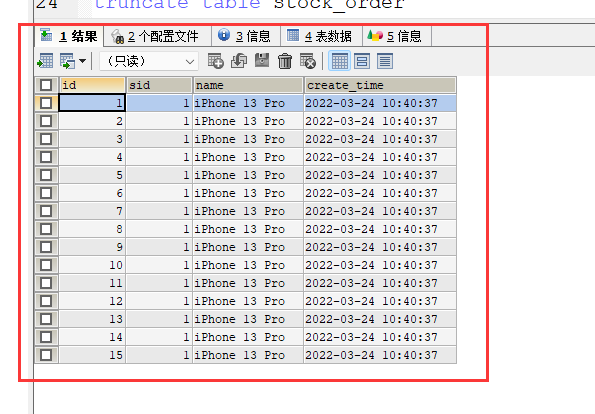Viewport: 595px width, 414px height.
Task: Open the 2 个配置文件 tab
Action: (x=157, y=36)
